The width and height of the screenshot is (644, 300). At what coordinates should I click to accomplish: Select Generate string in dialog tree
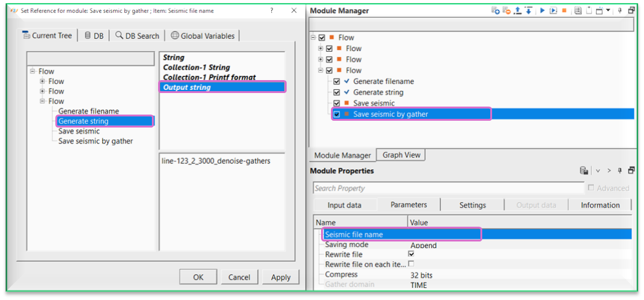click(84, 121)
